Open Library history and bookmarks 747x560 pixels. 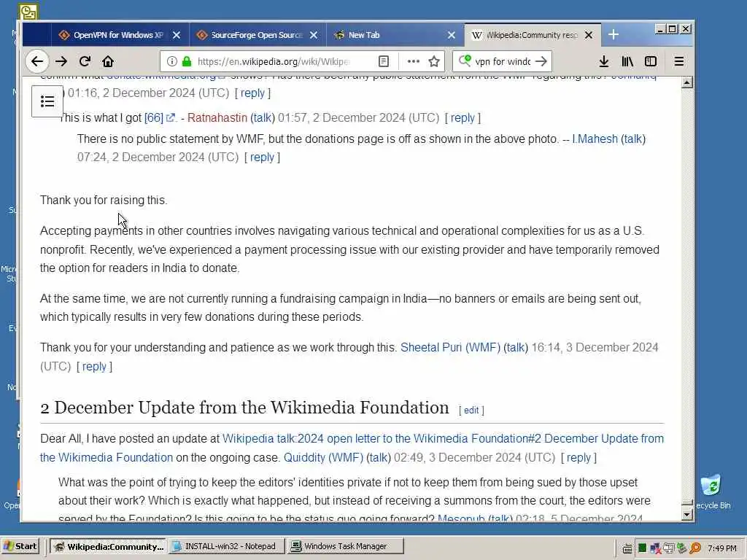pos(627,61)
